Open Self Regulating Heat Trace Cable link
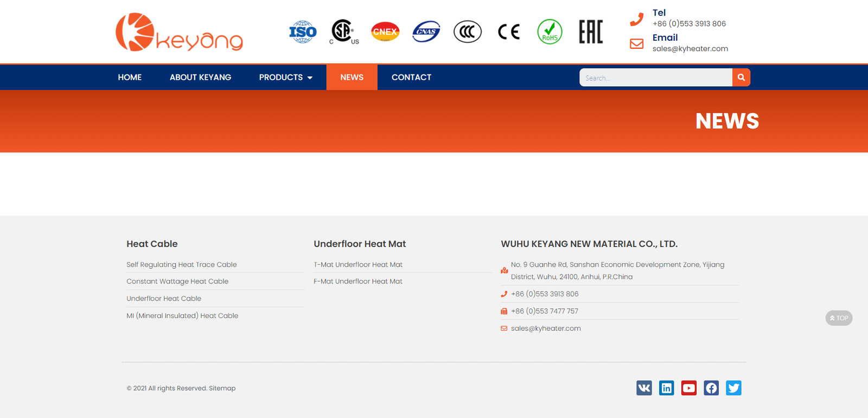Image resolution: width=868 pixels, height=418 pixels. point(181,265)
